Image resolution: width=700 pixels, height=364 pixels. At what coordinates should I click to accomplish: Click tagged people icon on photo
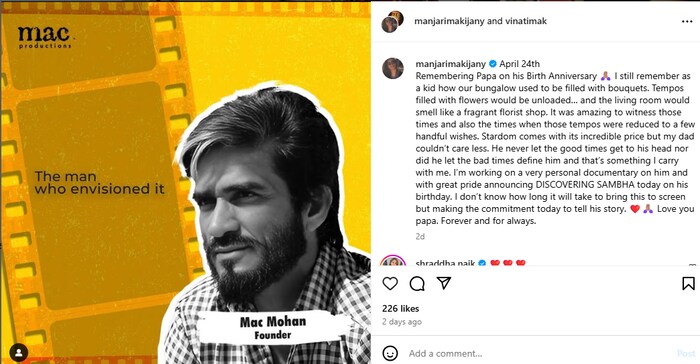click(x=19, y=353)
